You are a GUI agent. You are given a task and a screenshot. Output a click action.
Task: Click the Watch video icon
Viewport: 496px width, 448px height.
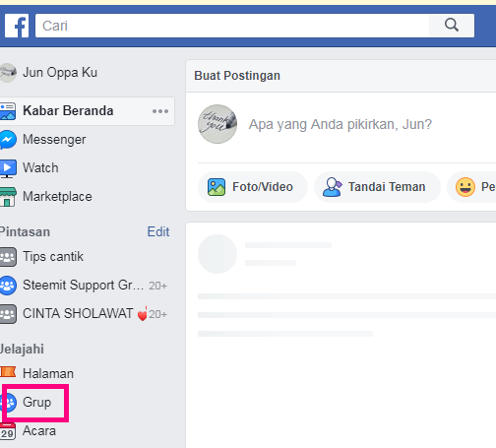pos(8,168)
